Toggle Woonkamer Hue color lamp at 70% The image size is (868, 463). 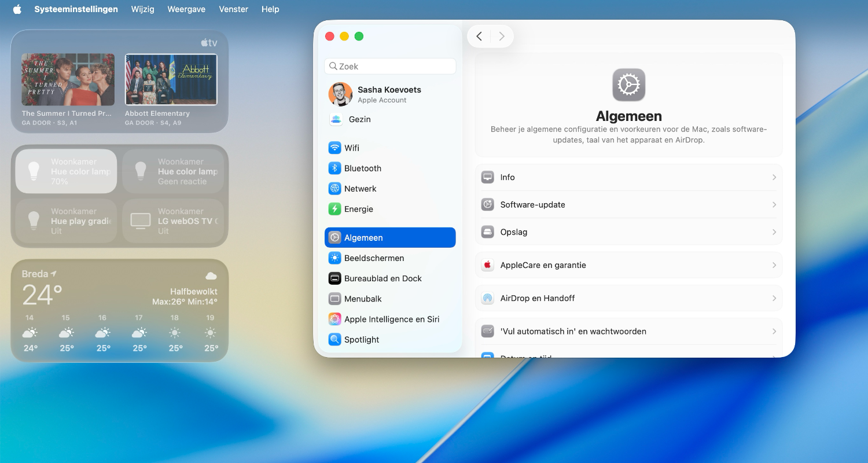pyautogui.click(x=66, y=171)
